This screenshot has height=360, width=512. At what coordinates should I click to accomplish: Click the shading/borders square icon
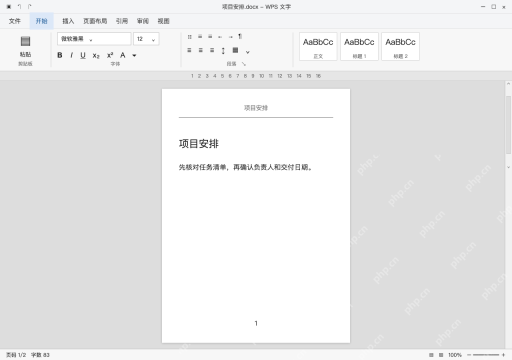pyautogui.click(x=235, y=50)
